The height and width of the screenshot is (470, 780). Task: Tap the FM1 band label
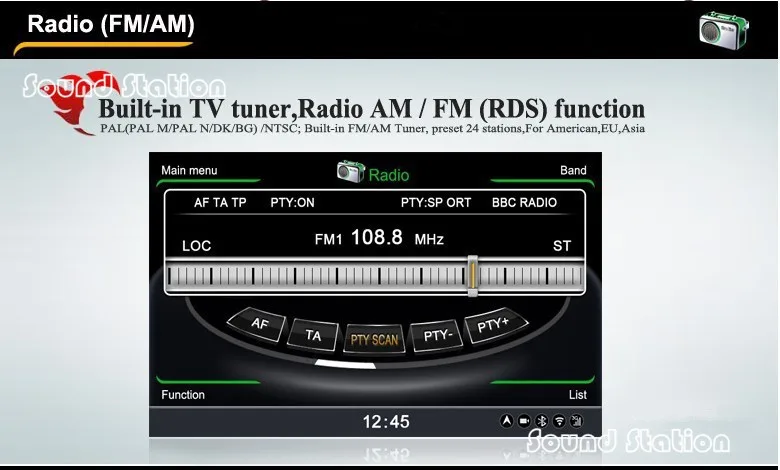coord(328,240)
